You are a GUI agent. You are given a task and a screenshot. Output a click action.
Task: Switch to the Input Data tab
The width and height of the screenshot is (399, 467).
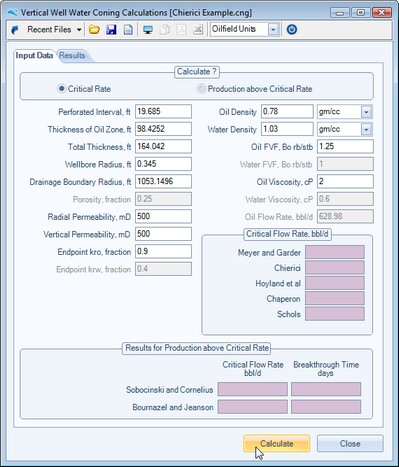pyautogui.click(x=34, y=55)
